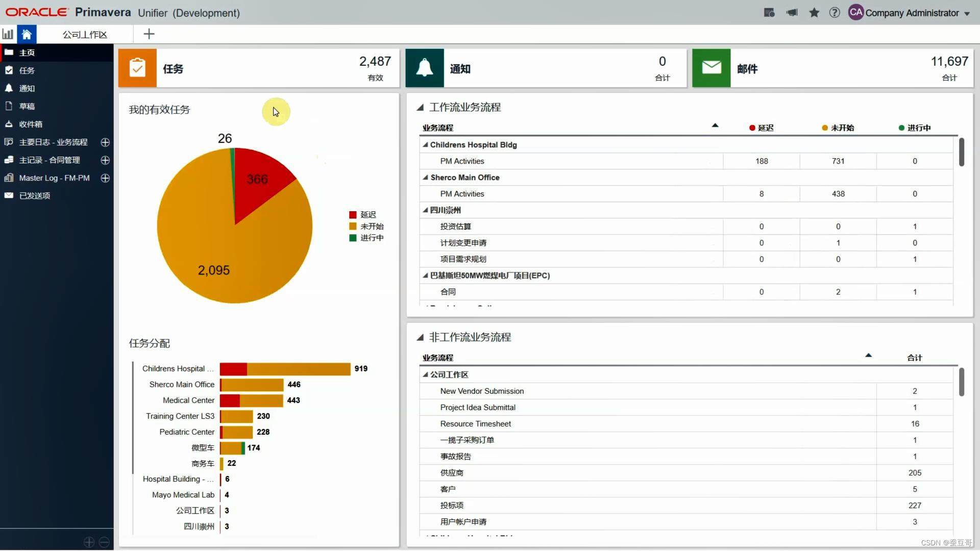The image size is (980, 551).
Task: Expand plus icon beside Master Log - FM-PM
Action: pyautogui.click(x=105, y=178)
